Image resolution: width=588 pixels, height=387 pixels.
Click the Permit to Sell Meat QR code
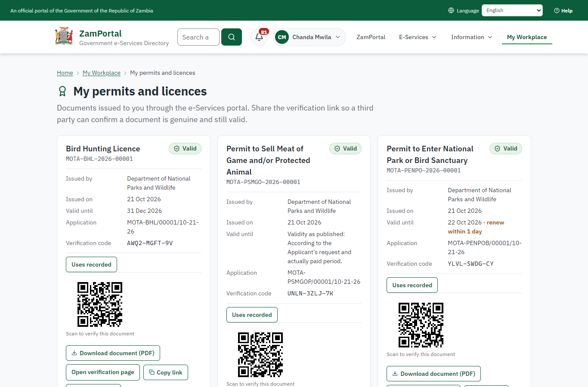coord(260,355)
